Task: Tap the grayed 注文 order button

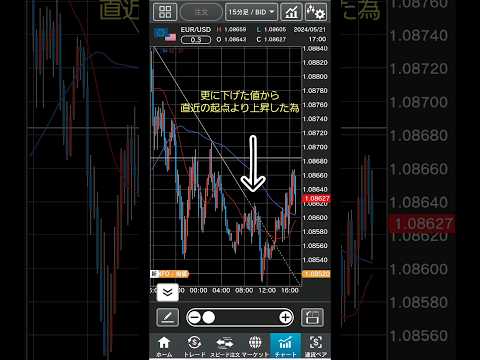Action: (201, 12)
